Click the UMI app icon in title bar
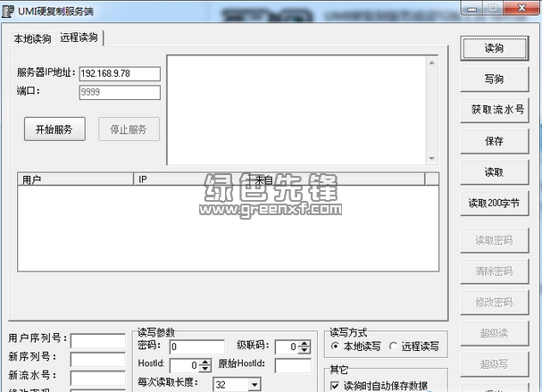 click(x=10, y=8)
